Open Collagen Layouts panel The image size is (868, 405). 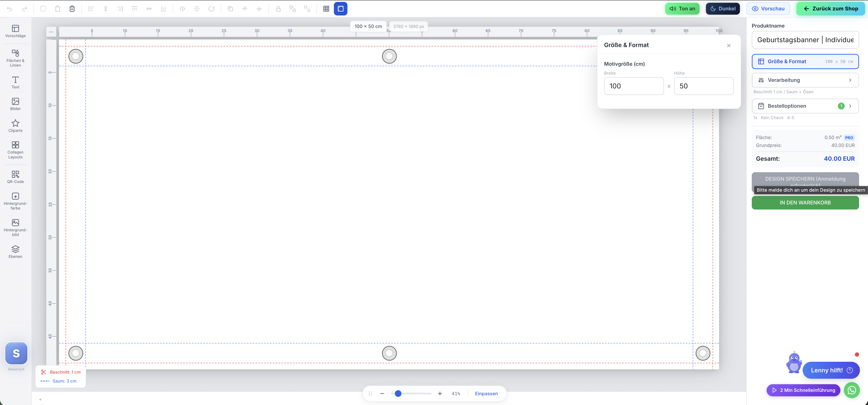(15, 150)
